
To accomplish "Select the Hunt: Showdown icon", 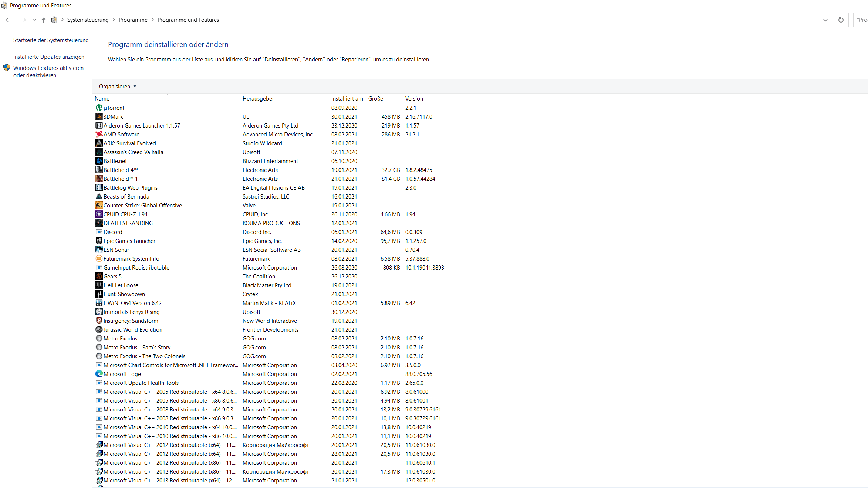I will [x=99, y=294].
